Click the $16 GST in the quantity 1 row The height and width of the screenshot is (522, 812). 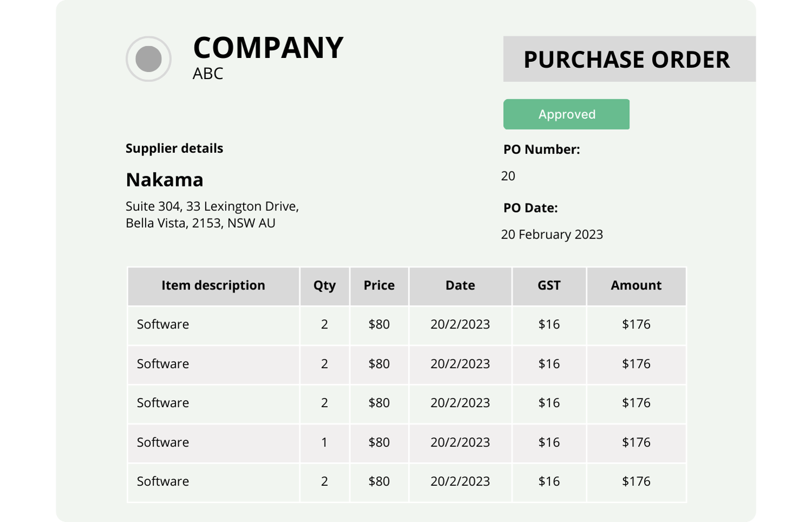549,442
